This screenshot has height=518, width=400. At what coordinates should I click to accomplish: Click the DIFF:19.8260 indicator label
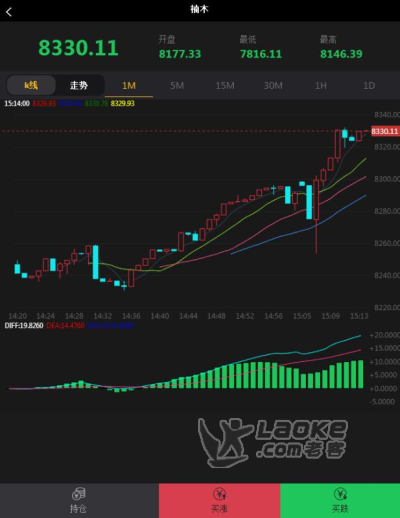24,325
